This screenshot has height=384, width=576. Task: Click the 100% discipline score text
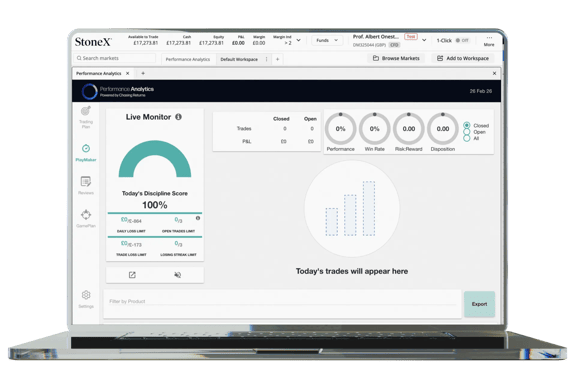pos(155,205)
